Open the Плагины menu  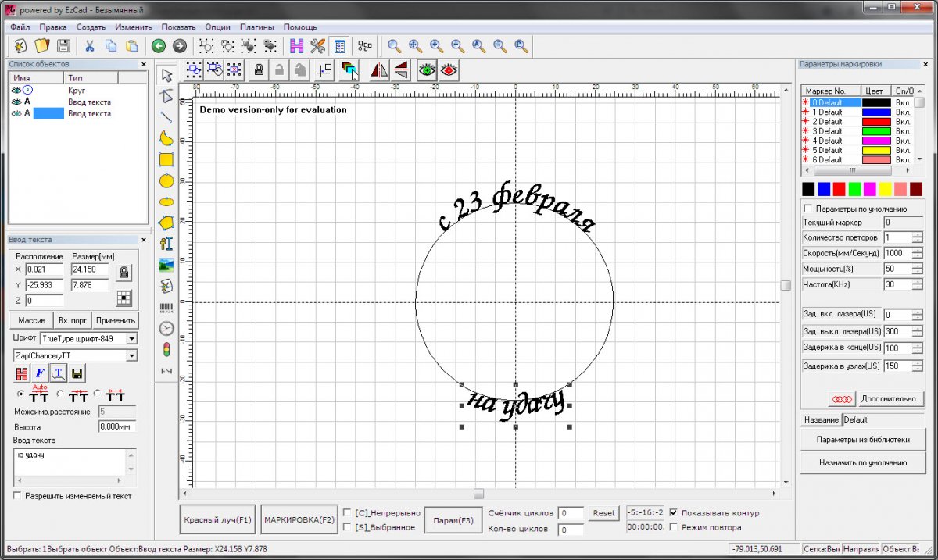256,27
